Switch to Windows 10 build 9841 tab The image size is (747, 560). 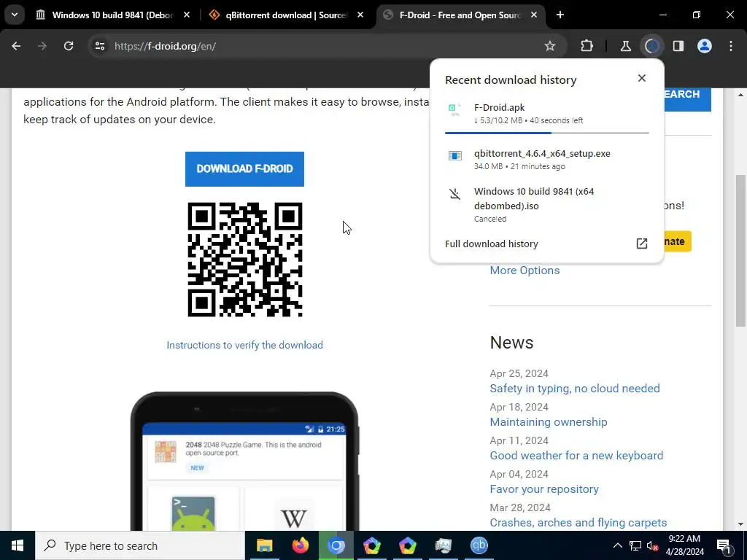tap(113, 15)
